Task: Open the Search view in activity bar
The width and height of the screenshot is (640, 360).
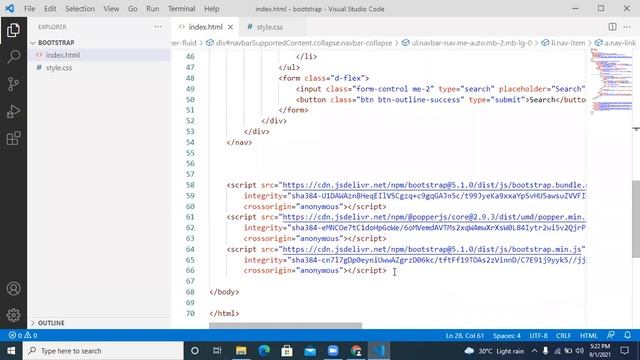Action: click(x=13, y=57)
